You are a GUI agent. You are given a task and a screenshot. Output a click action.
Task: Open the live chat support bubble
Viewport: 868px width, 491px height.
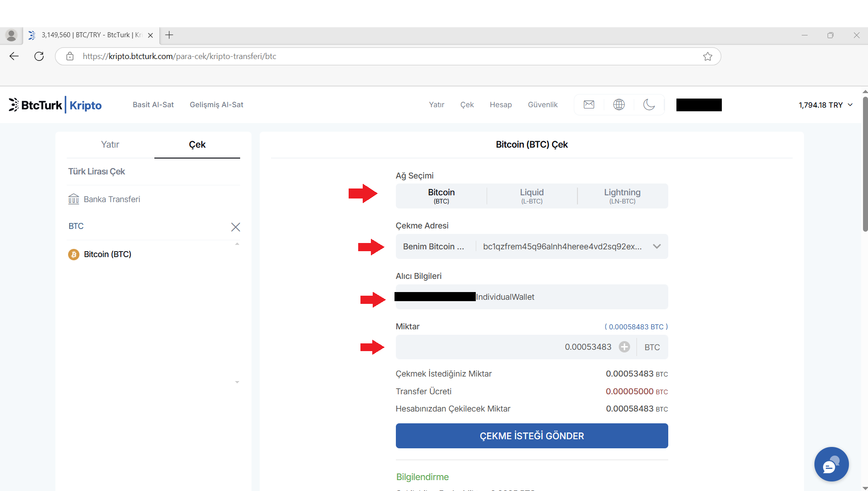pyautogui.click(x=831, y=465)
